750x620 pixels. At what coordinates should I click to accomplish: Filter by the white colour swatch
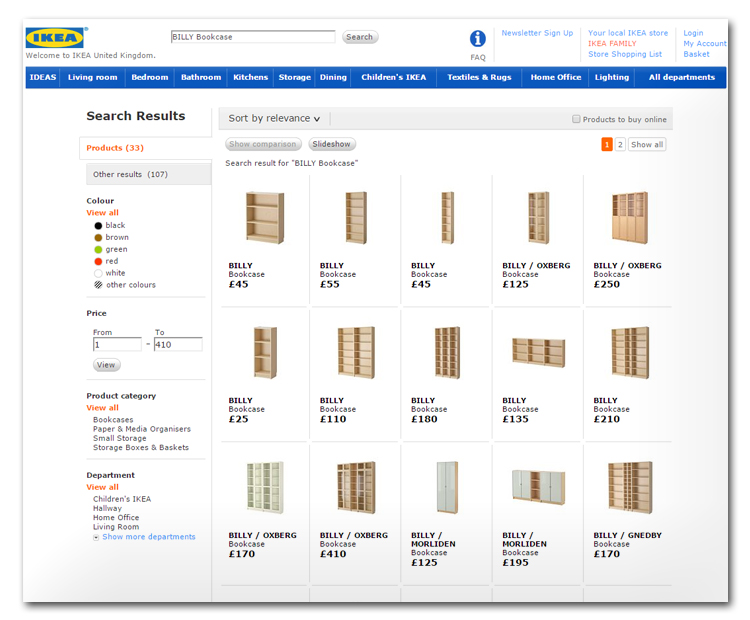point(98,273)
